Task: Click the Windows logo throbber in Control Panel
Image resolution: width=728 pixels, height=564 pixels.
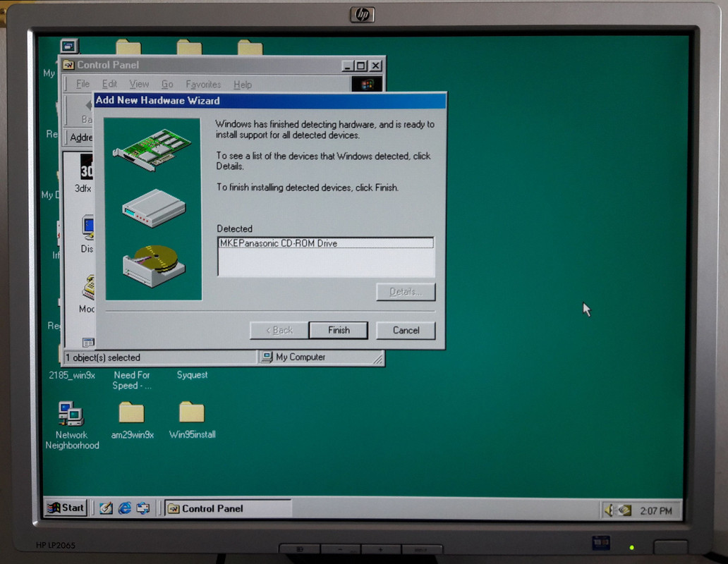Action: coord(367,84)
